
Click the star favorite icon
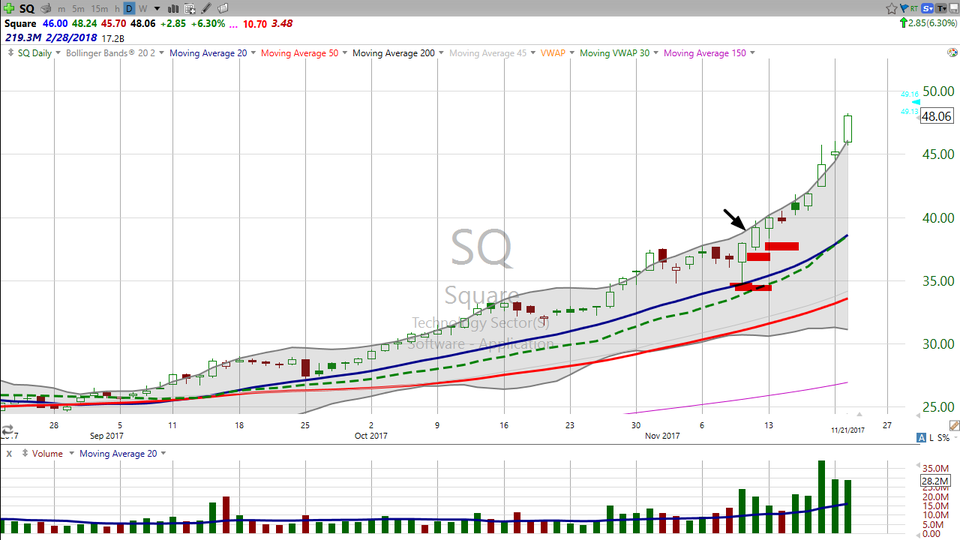coord(891,9)
